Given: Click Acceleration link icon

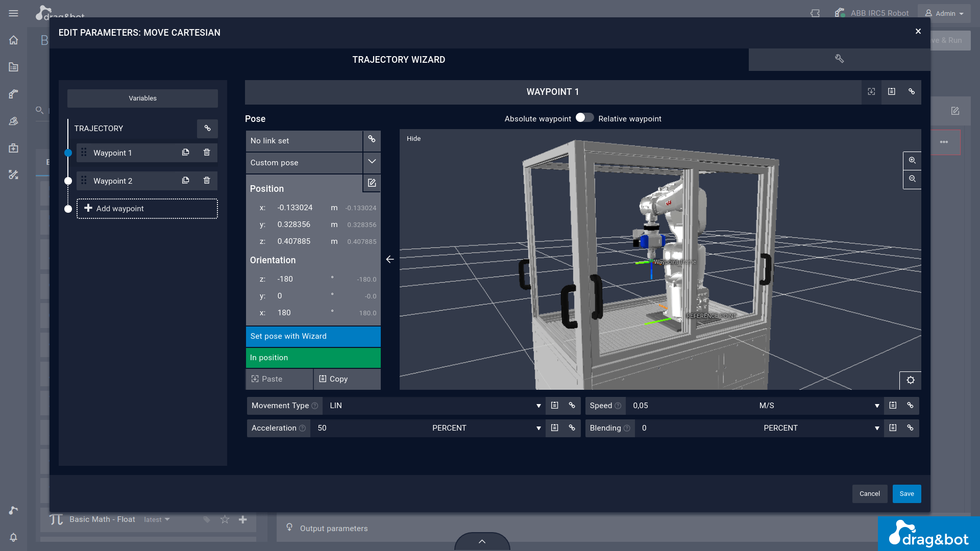Looking at the screenshot, I should pos(572,428).
